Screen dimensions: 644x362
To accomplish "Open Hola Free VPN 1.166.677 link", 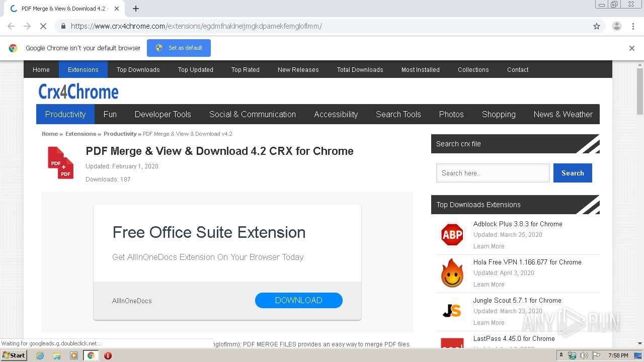I will pos(527,262).
